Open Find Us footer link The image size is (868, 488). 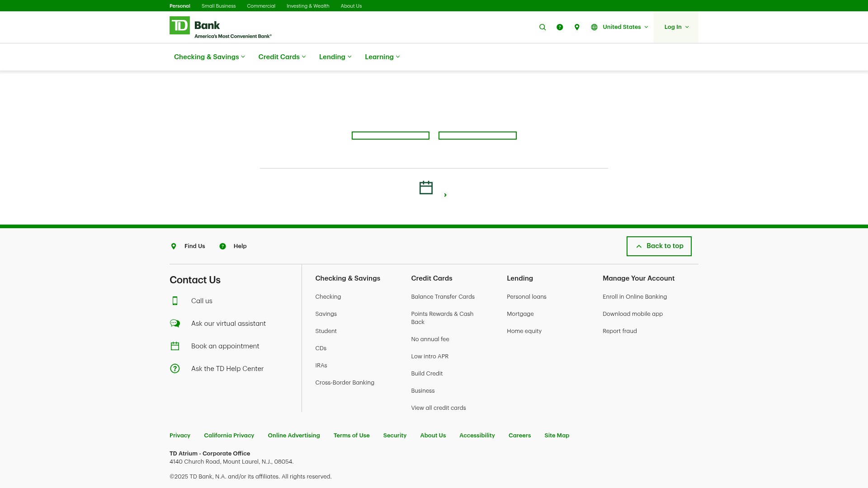pyautogui.click(x=195, y=246)
